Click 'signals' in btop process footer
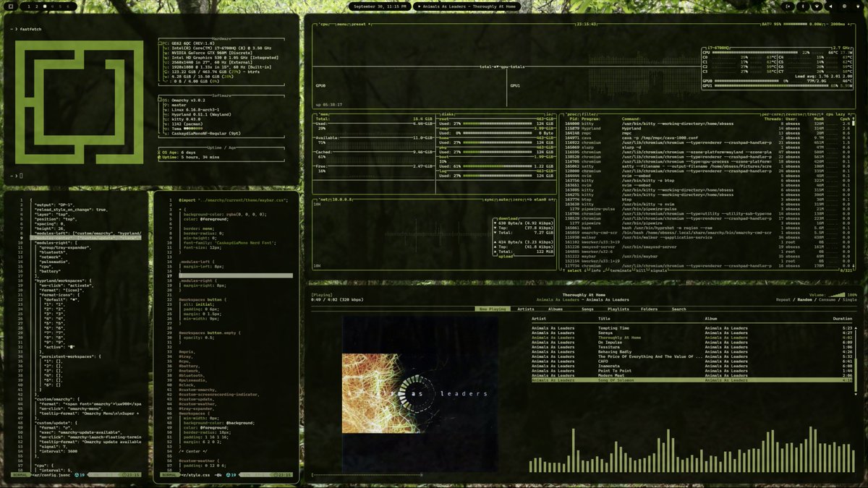The width and height of the screenshot is (868, 488). (x=658, y=270)
